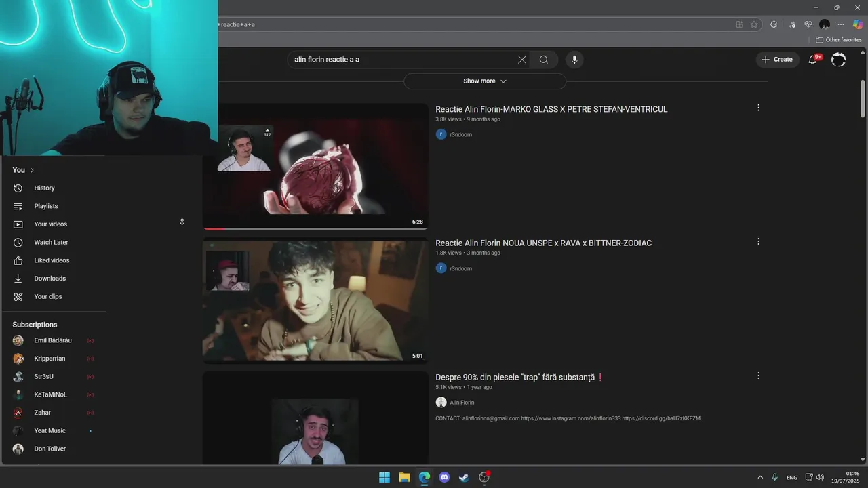
Task: Open the volume tray icon
Action: pos(820,477)
